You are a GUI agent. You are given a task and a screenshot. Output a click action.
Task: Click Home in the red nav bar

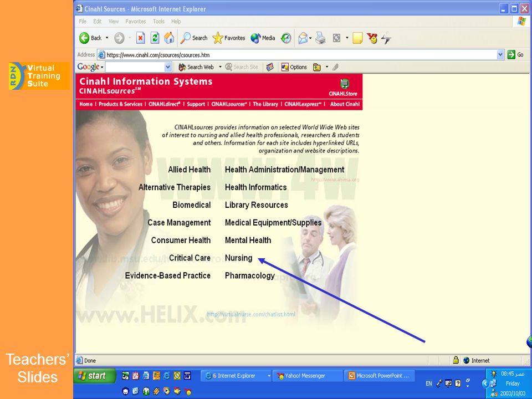(86, 104)
